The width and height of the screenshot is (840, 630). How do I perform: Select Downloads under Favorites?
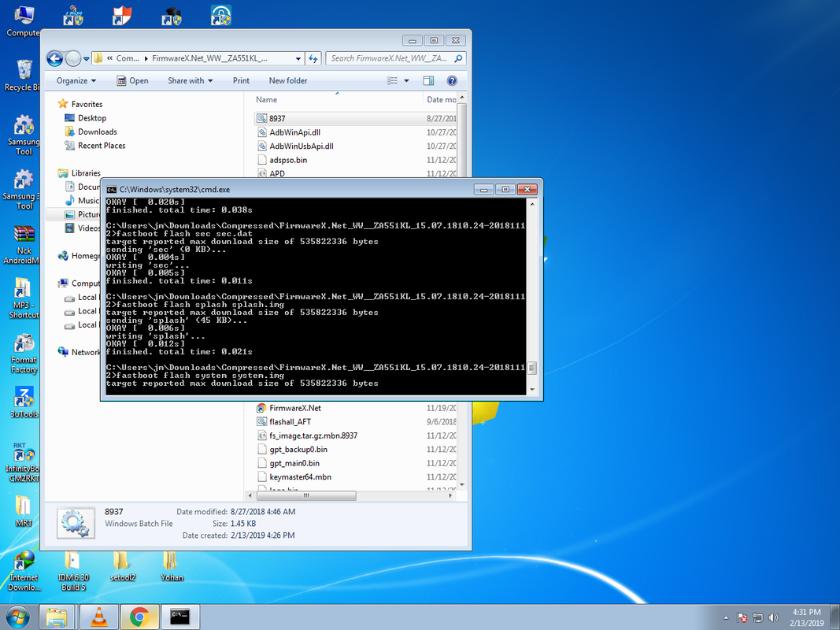point(91,132)
